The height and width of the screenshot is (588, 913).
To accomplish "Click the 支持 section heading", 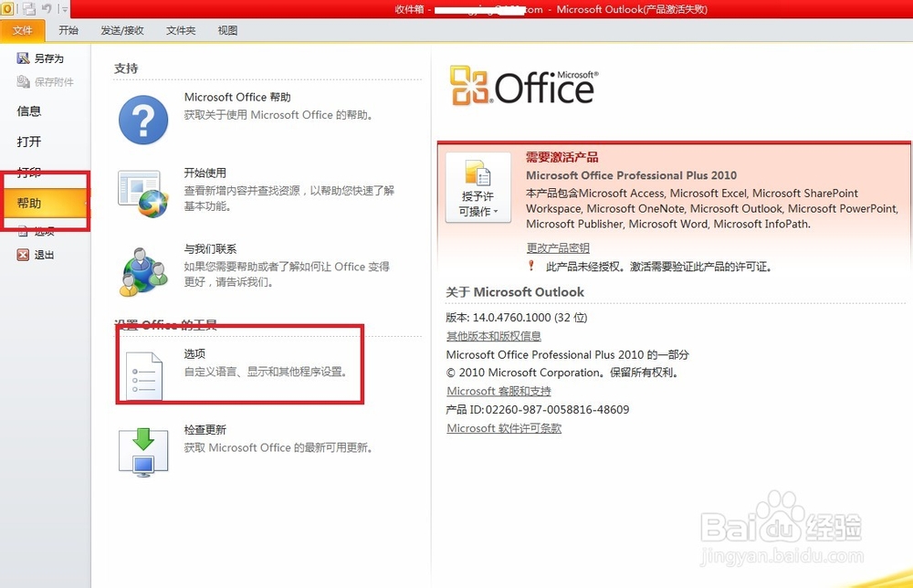I will [x=126, y=68].
